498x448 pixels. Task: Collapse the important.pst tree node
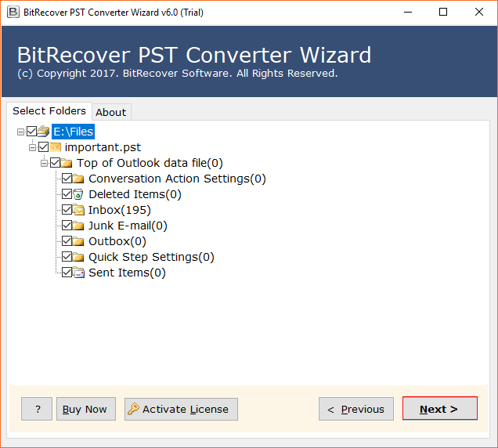pos(32,147)
